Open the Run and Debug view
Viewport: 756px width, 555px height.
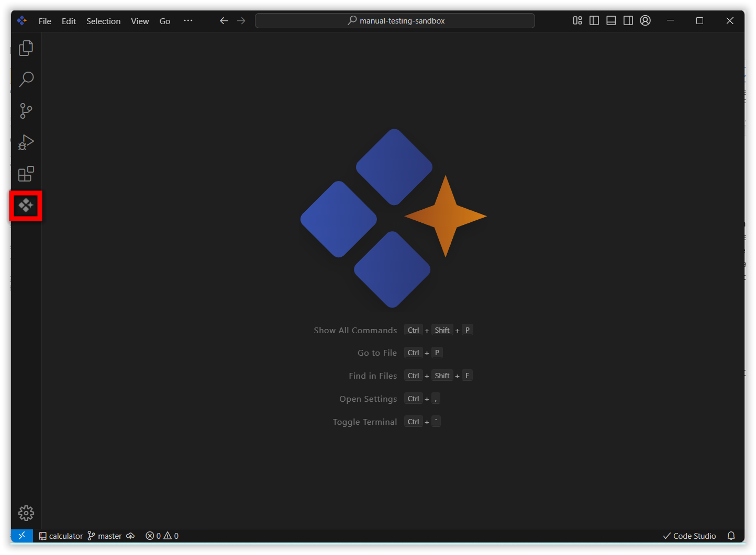[x=26, y=142]
